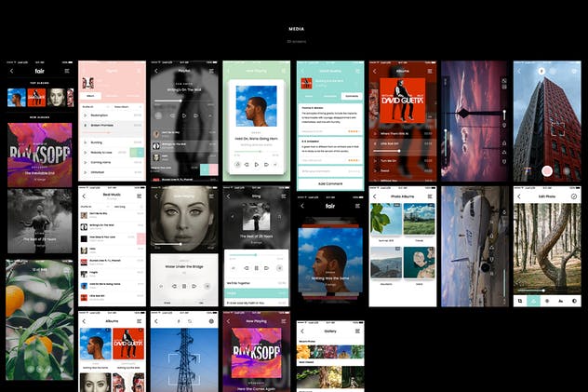The image size is (588, 392).
Task: Open island aerial photo album thumbnail
Action: pyautogui.click(x=419, y=263)
